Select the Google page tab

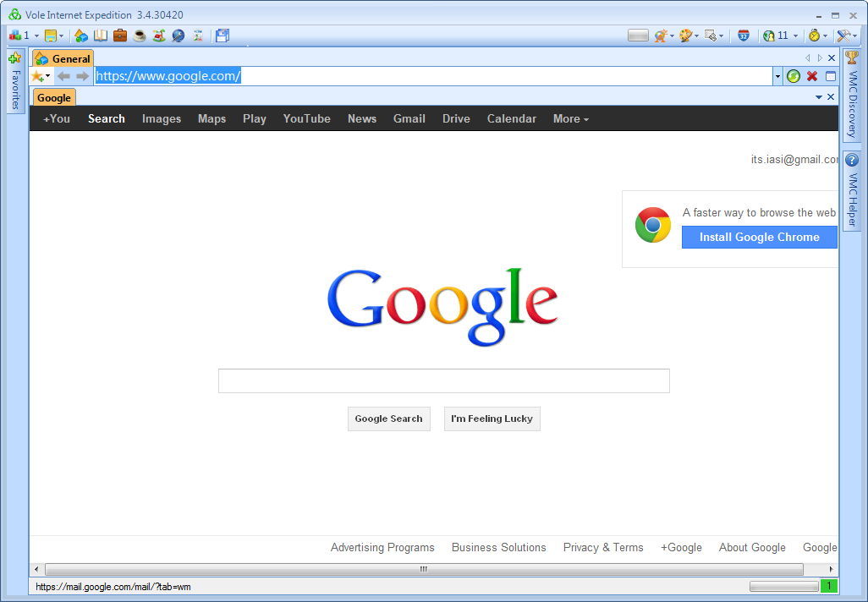tap(54, 98)
